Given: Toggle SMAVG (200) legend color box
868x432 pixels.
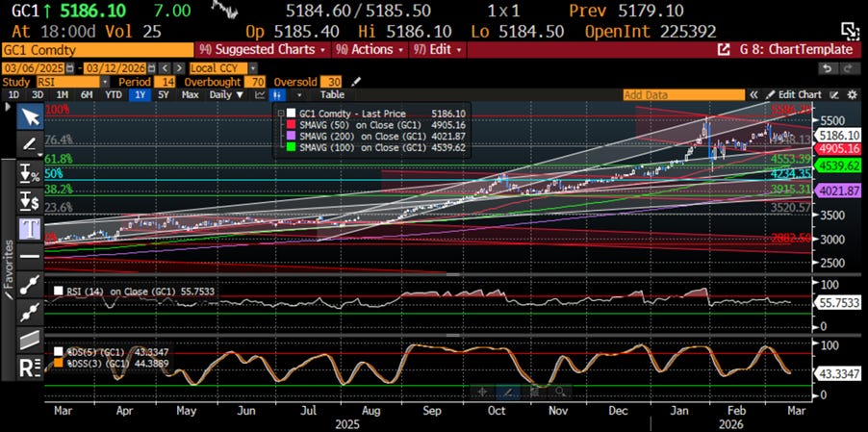Looking at the screenshot, I should point(292,136).
